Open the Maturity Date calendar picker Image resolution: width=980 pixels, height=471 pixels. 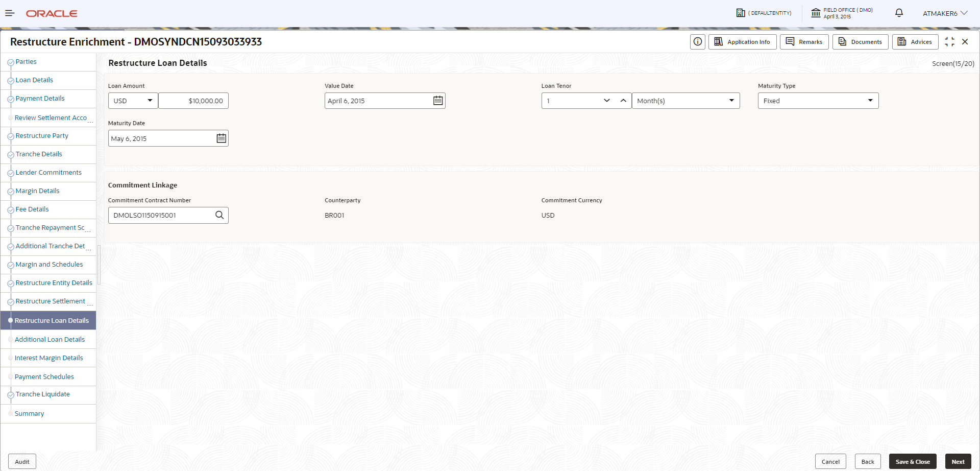pos(221,138)
